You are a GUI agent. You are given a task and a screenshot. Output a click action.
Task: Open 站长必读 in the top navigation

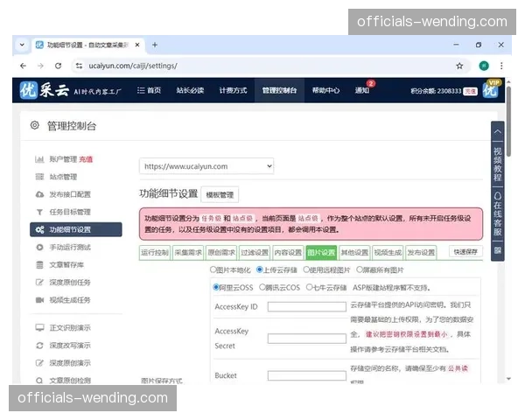[x=190, y=90]
